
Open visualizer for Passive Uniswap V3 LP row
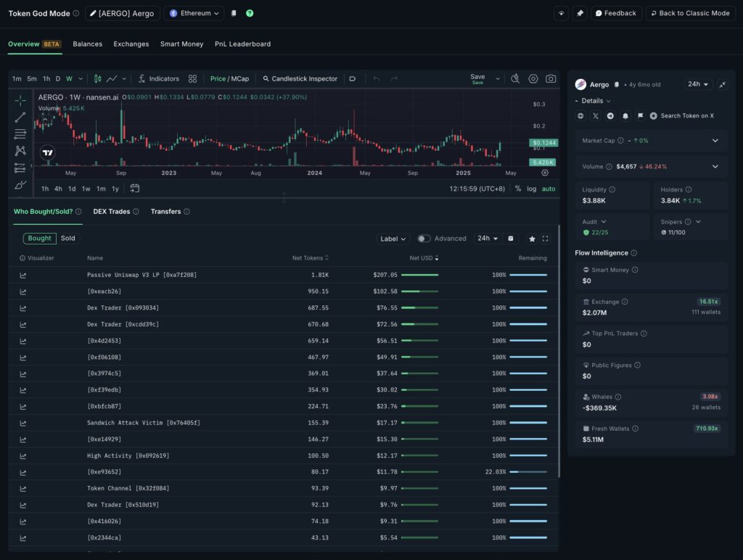(22, 275)
